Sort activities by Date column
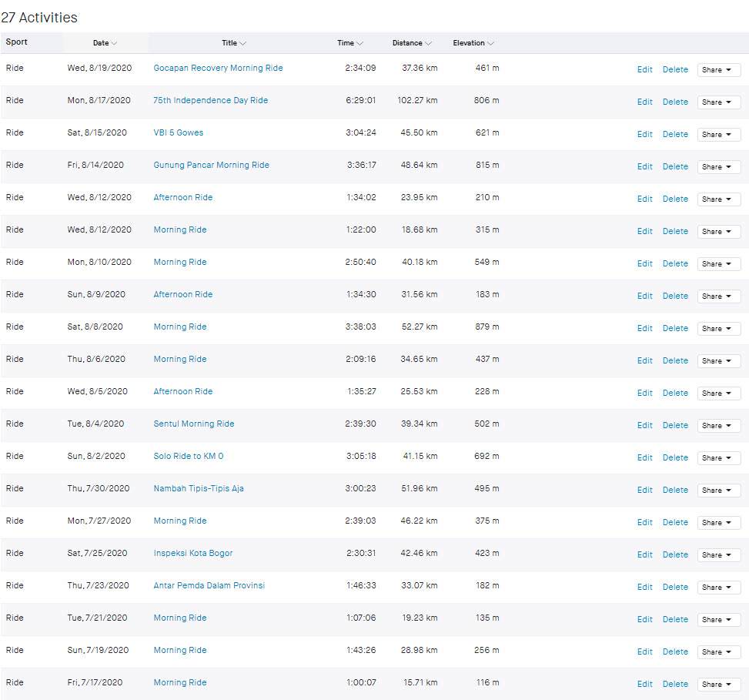The width and height of the screenshot is (749, 700). click(105, 43)
